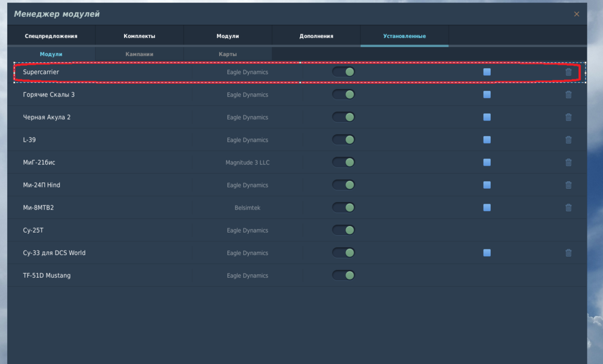Check the blue box for Ми-8МТВ2
Image resolution: width=603 pixels, height=364 pixels.
(487, 207)
